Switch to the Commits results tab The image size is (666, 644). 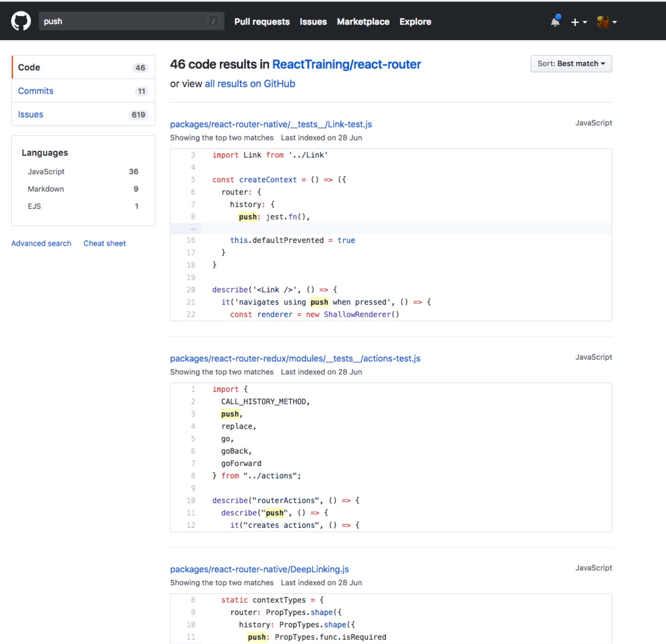point(83,91)
